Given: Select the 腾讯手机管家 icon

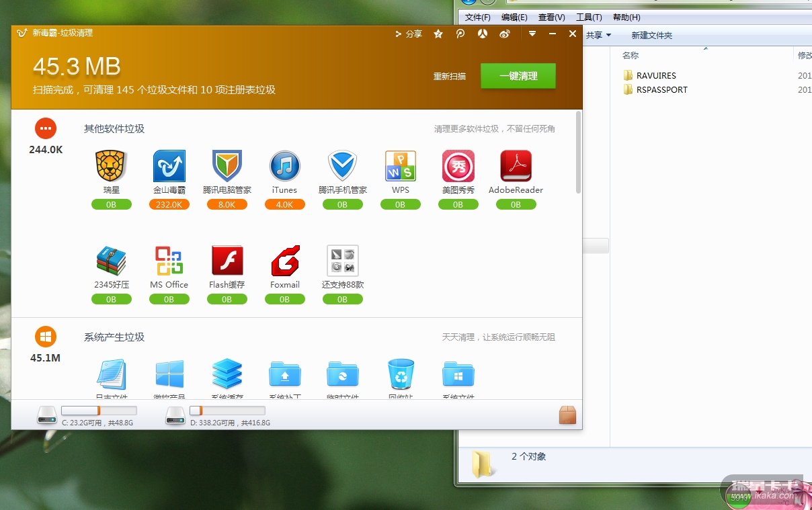Looking at the screenshot, I should click(342, 166).
